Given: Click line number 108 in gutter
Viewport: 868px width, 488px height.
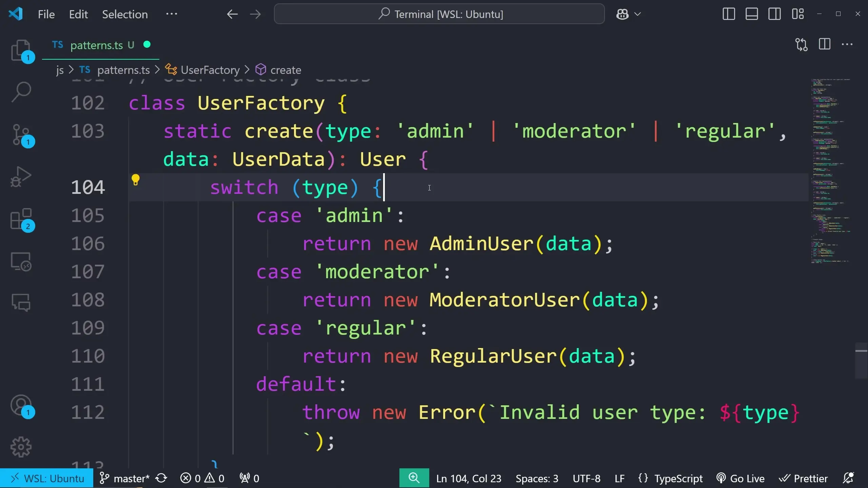Looking at the screenshot, I should tap(88, 300).
